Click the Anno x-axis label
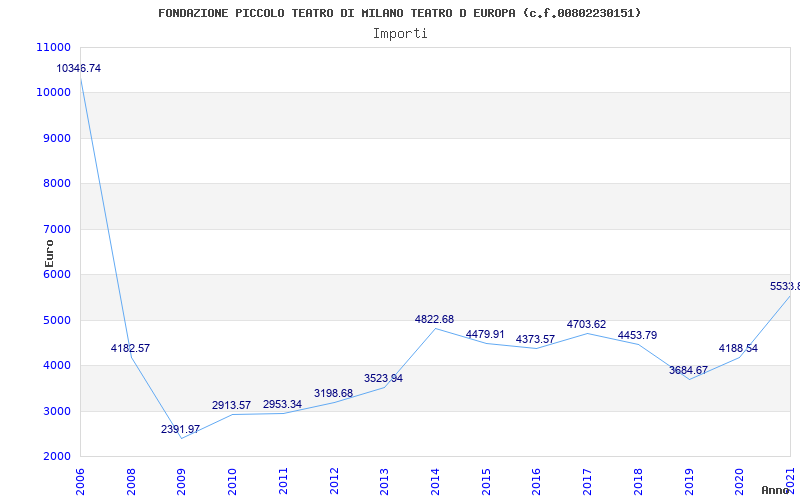This screenshot has width=800, height=500. pos(777,490)
